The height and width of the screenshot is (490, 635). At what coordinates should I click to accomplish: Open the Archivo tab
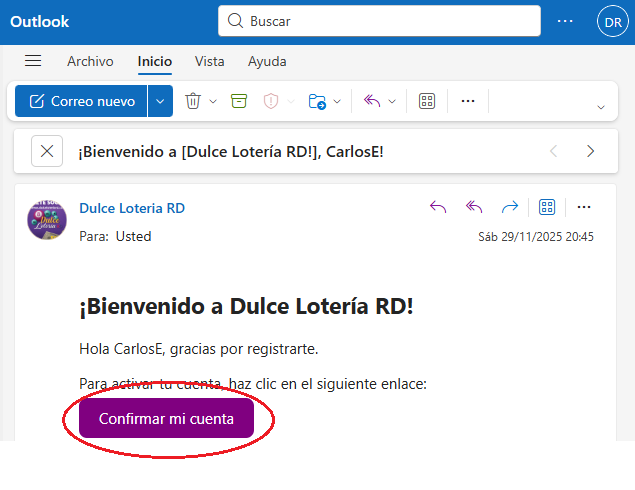point(90,61)
